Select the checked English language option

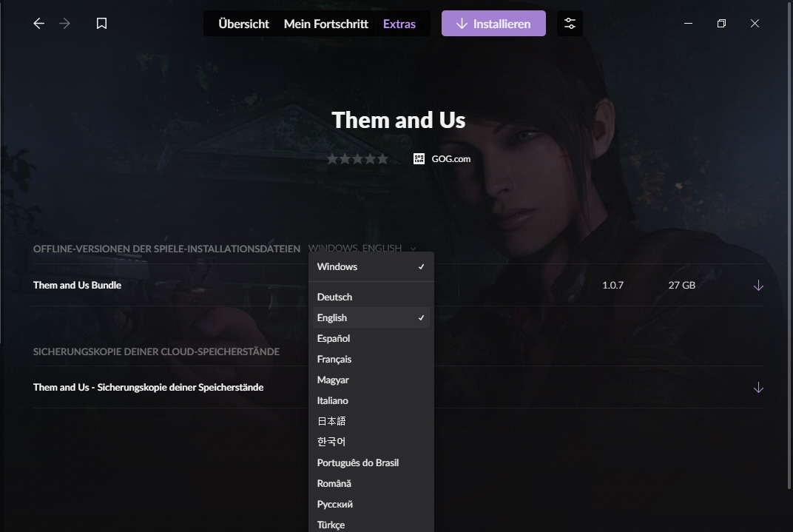[x=371, y=317]
